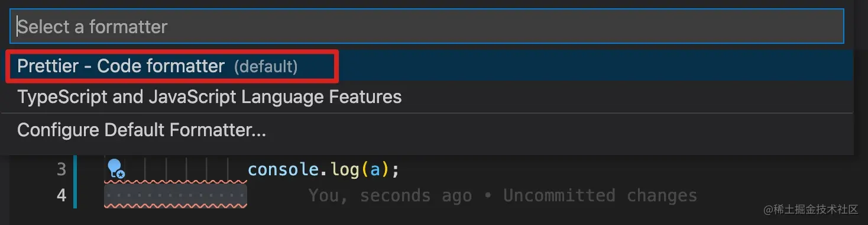The height and width of the screenshot is (225, 868).
Task: Click the "log" method name
Action: [x=344, y=170]
